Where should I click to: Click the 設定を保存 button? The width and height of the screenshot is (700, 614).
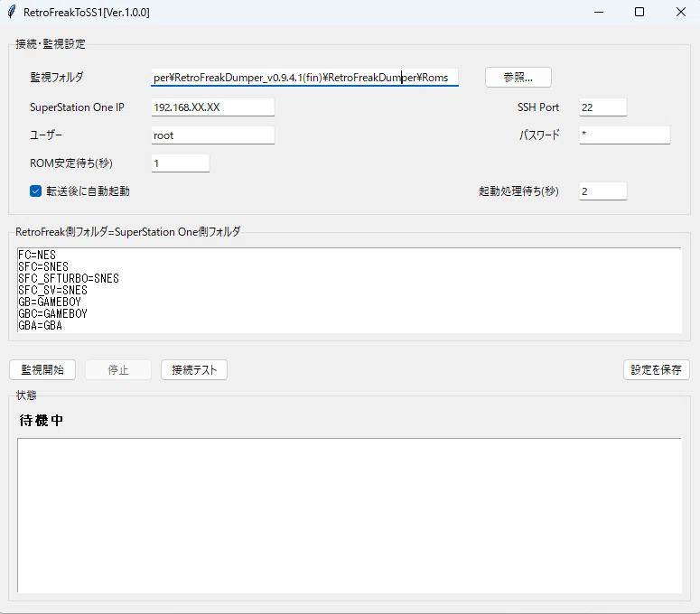pyautogui.click(x=657, y=370)
